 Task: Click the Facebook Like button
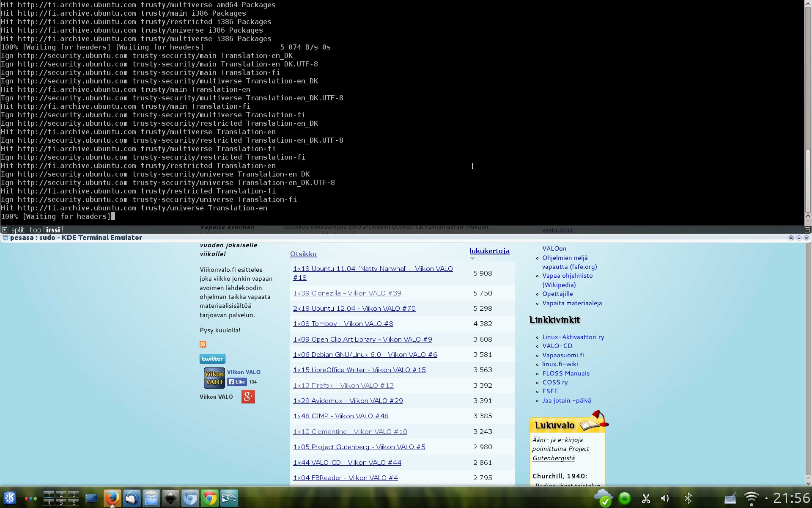(x=237, y=382)
